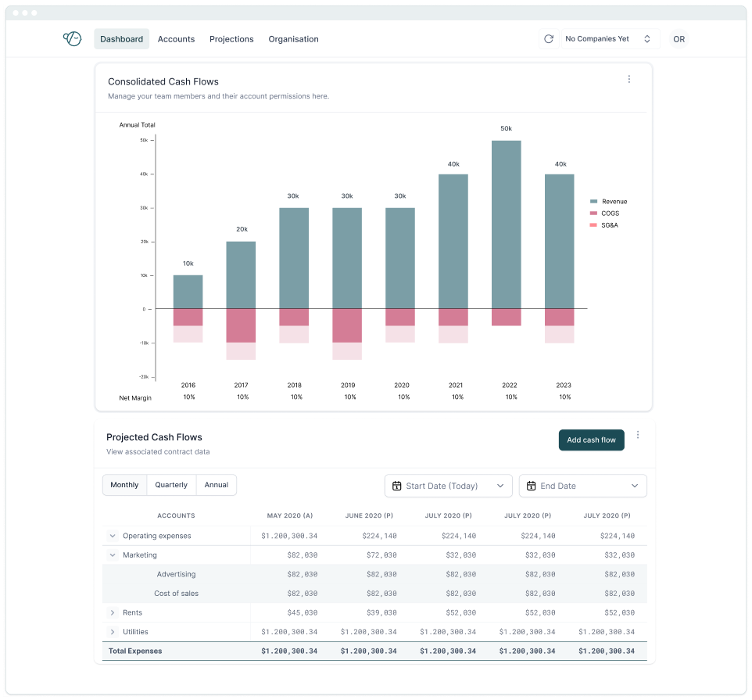Click the calendar icon in Start Date field
752x700 pixels.
click(x=398, y=485)
